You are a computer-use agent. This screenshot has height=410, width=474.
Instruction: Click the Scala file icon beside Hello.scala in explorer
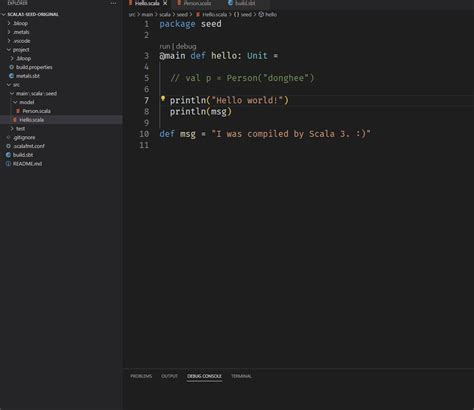[15, 120]
